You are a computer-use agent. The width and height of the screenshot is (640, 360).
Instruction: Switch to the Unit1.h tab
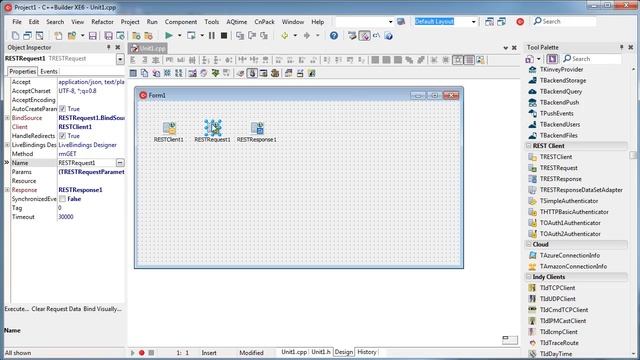pyautogui.click(x=320, y=352)
